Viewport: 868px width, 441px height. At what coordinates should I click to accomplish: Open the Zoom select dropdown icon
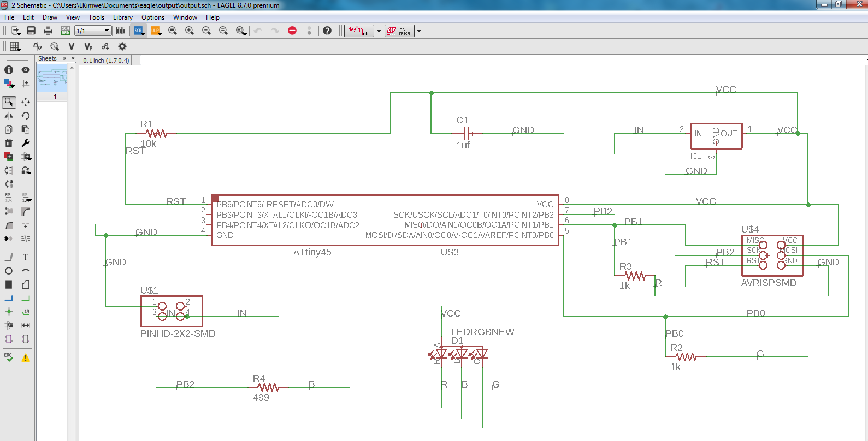tap(241, 31)
